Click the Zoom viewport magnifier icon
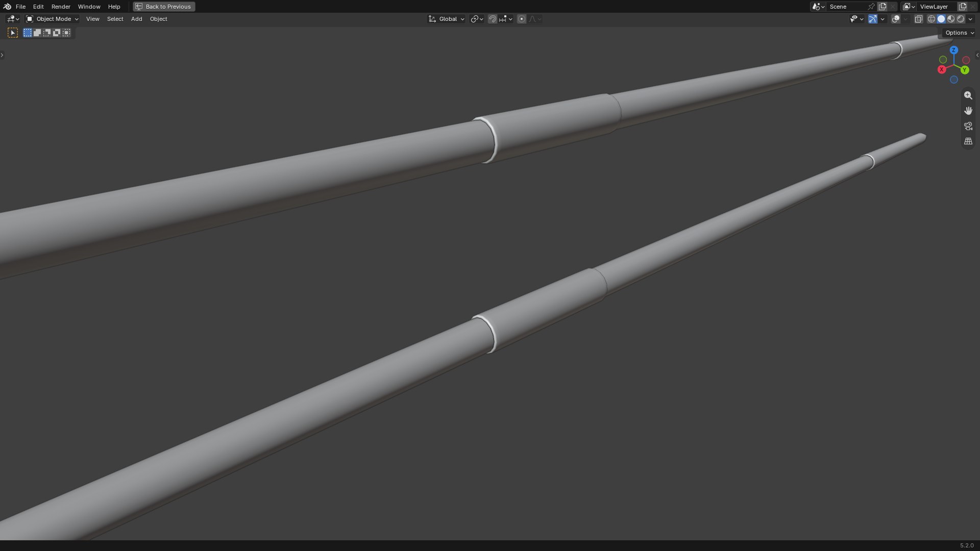Screen dimensions: 980x551 coord(968,95)
